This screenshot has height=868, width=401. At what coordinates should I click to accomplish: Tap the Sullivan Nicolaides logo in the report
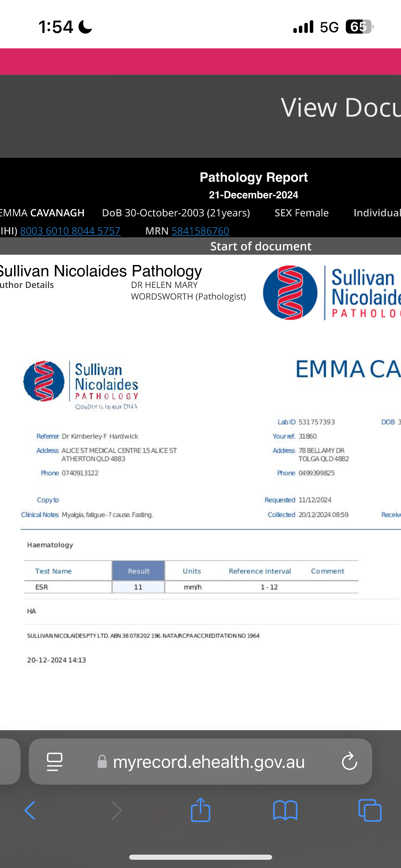[81, 385]
